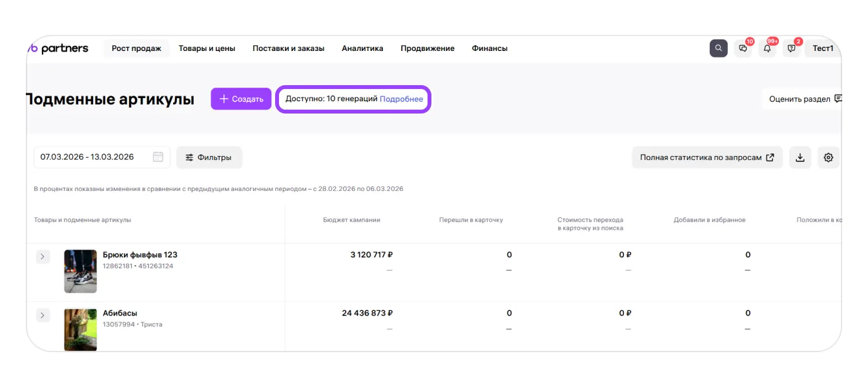This screenshot has height=387, width=868.
Task: Open the Фильтры filter panel
Action: pyautogui.click(x=209, y=157)
